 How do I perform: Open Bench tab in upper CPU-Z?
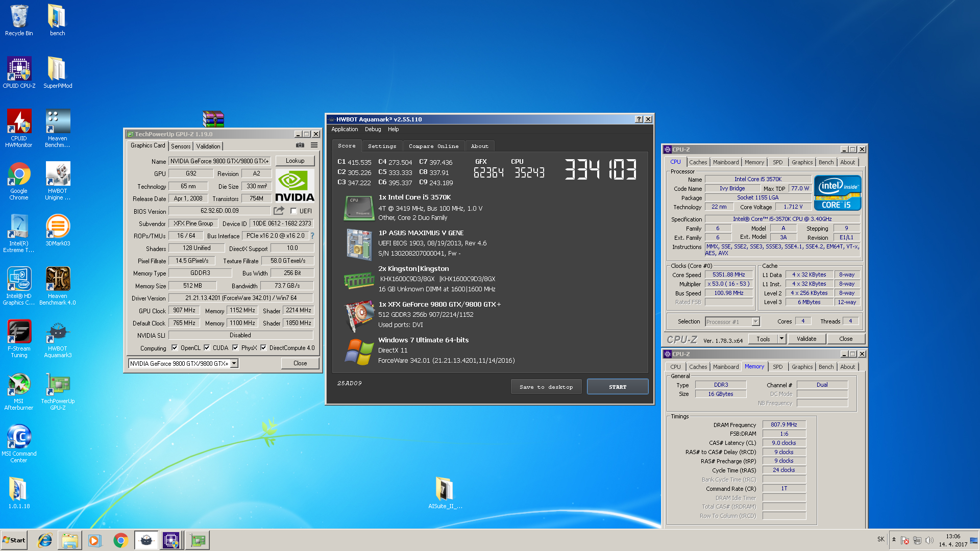tap(826, 162)
